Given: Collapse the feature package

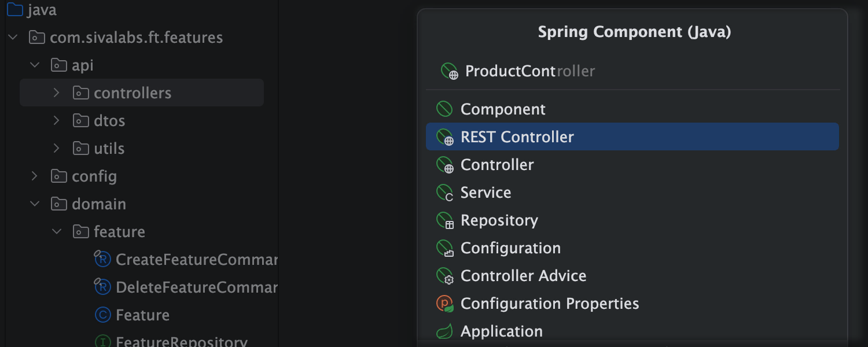Looking at the screenshot, I should click(x=56, y=231).
